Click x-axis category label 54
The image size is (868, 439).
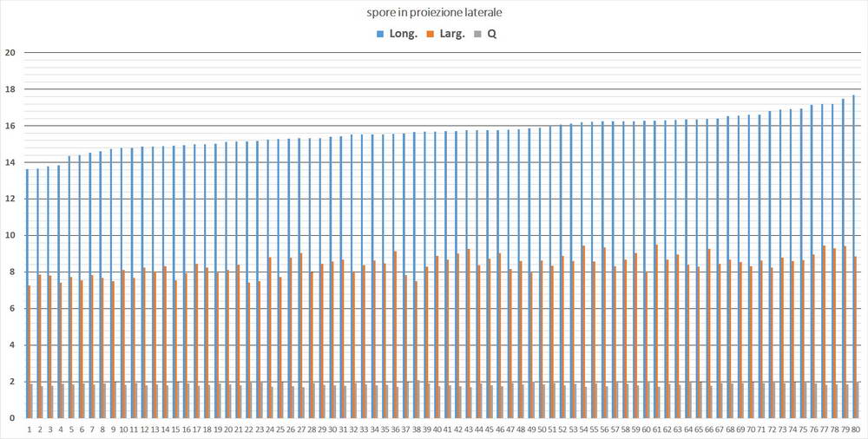584,429
